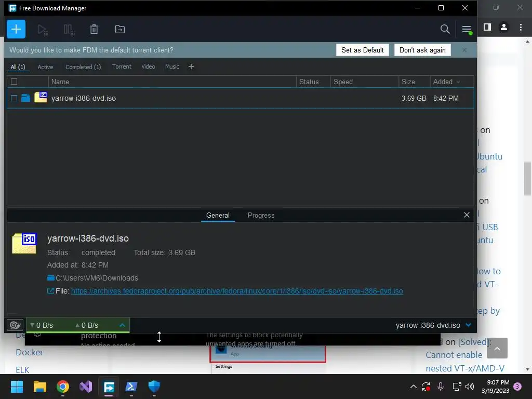The width and height of the screenshot is (532, 399).
Task: Close the download details panel
Action: 467,215
